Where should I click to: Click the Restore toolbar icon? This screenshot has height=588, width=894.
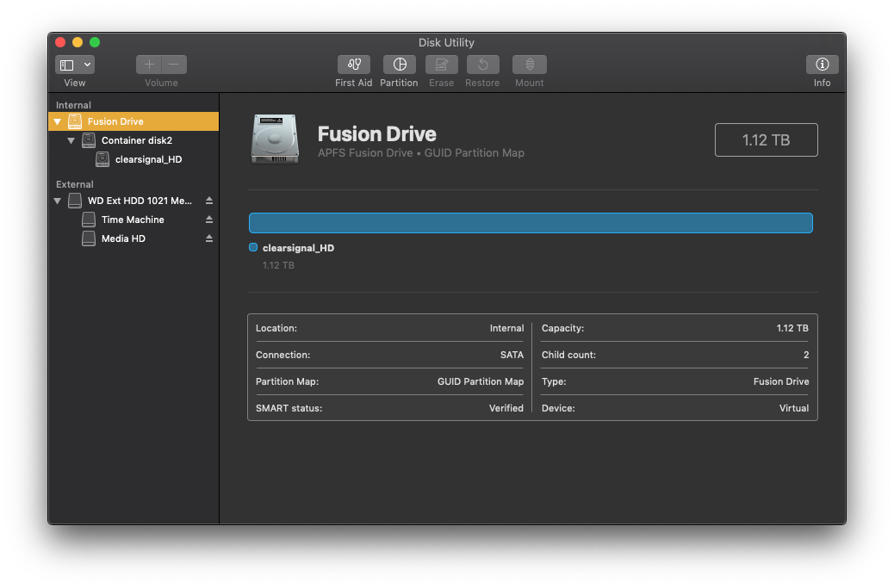click(482, 65)
